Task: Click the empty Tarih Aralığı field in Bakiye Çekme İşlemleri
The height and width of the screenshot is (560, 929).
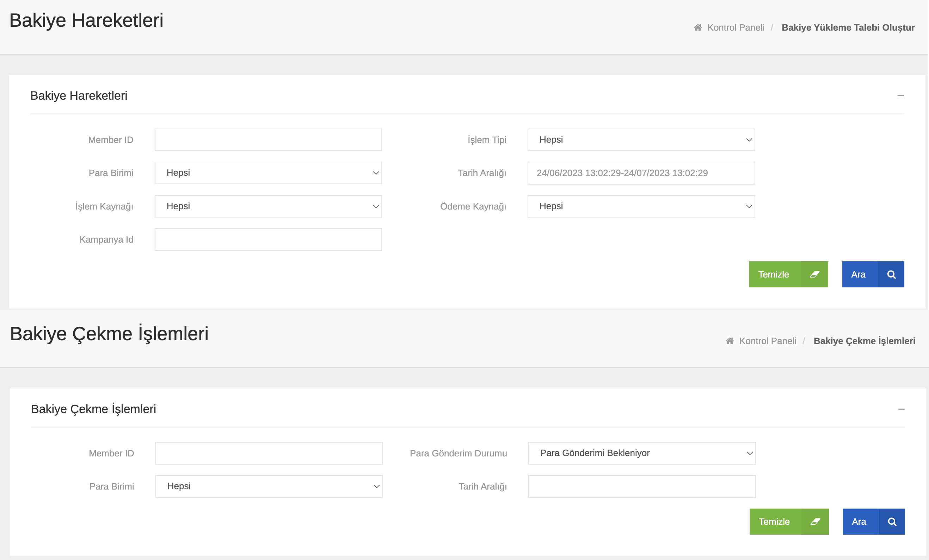Action: pyautogui.click(x=642, y=486)
